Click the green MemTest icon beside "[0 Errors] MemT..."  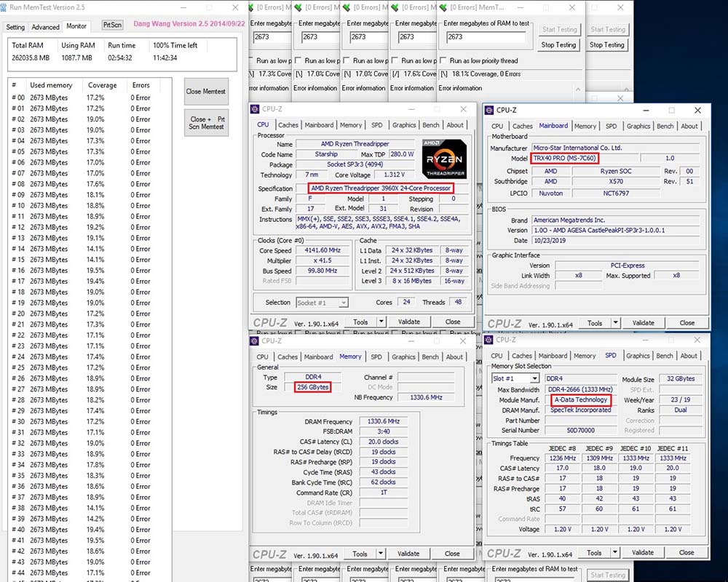[444, 8]
